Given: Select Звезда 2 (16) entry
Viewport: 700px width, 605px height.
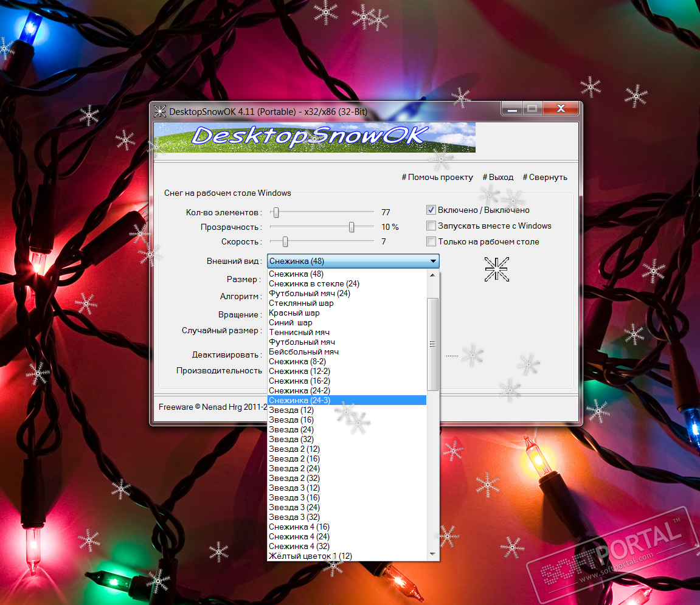Looking at the screenshot, I should 347,459.
